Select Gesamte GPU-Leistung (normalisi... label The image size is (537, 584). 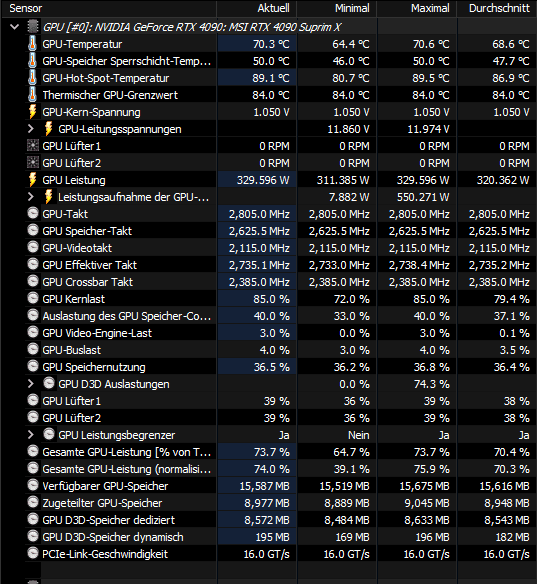(x=127, y=469)
